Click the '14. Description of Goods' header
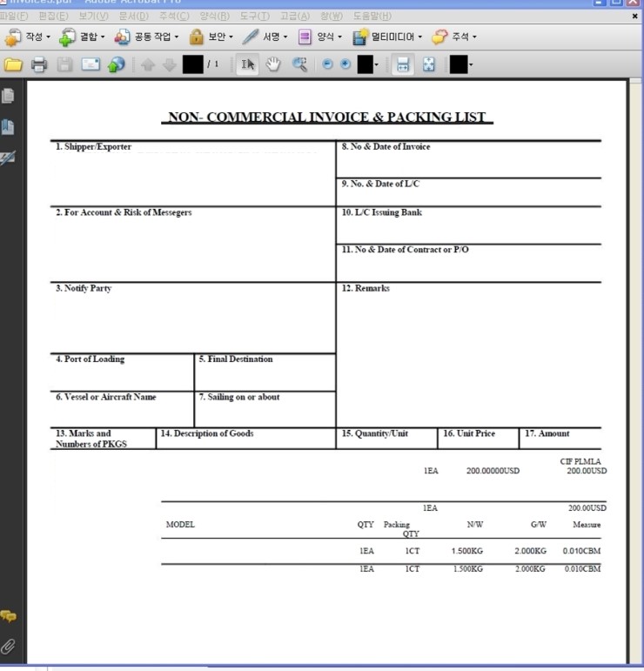Screen dimensions: 644x671 coord(207,433)
